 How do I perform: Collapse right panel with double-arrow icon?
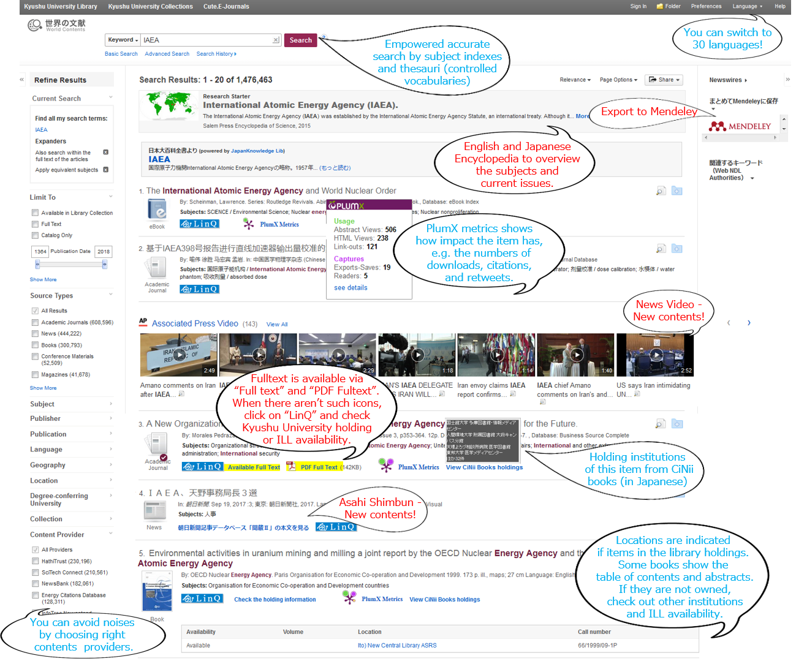pyautogui.click(x=787, y=80)
